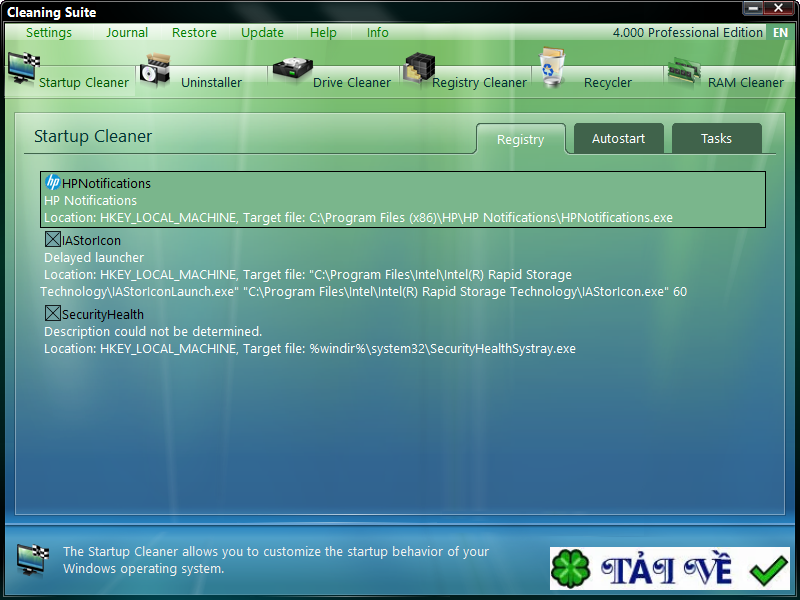
Task: Click the monitor icon in the bottom info bar
Action: pos(32,559)
